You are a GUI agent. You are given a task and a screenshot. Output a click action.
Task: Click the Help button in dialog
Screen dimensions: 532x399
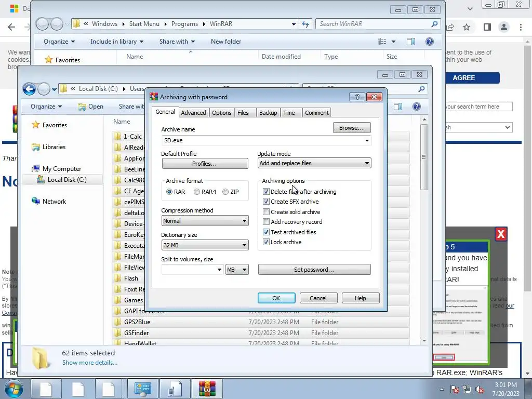(x=361, y=298)
